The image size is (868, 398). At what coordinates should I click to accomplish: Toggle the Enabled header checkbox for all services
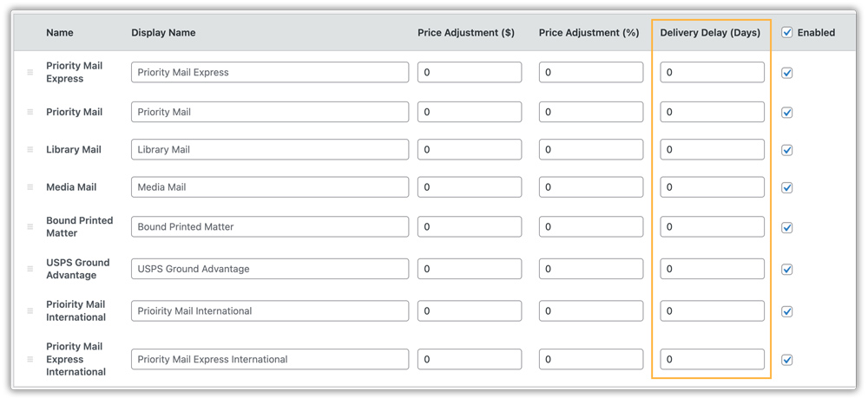coord(787,33)
